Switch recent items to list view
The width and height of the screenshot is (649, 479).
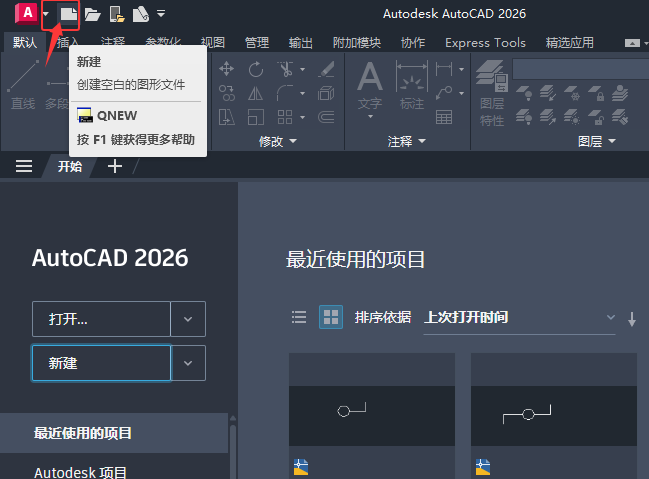[299, 317]
